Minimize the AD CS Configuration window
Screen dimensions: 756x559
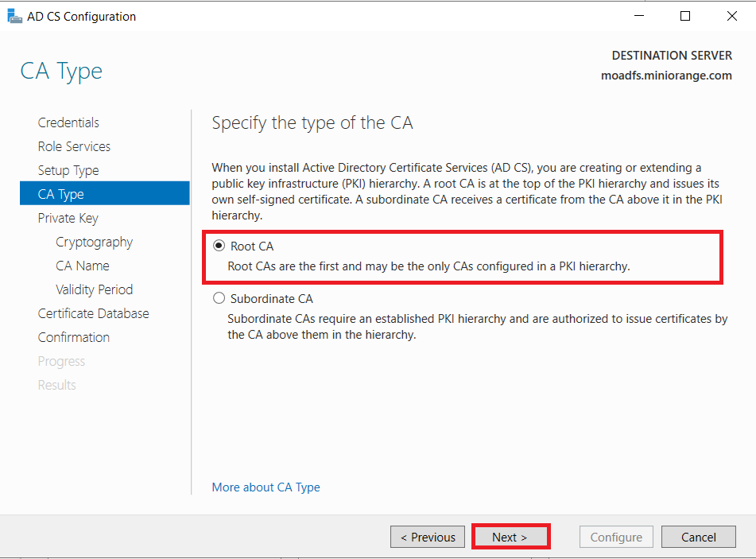(x=639, y=15)
